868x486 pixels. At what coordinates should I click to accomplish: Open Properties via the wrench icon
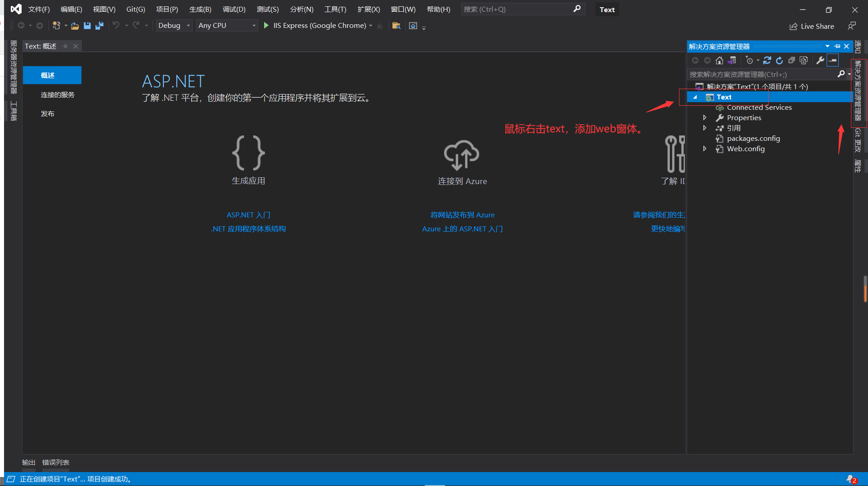pyautogui.click(x=820, y=60)
